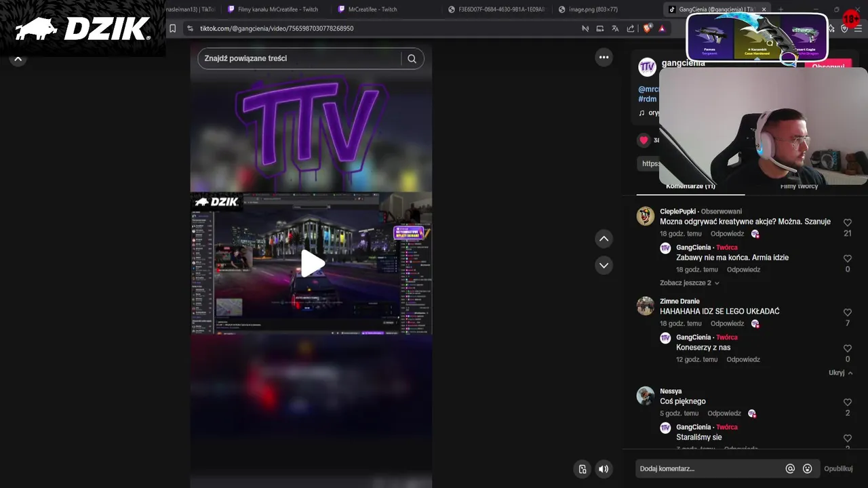Click the Opublikuj button

(x=838, y=468)
